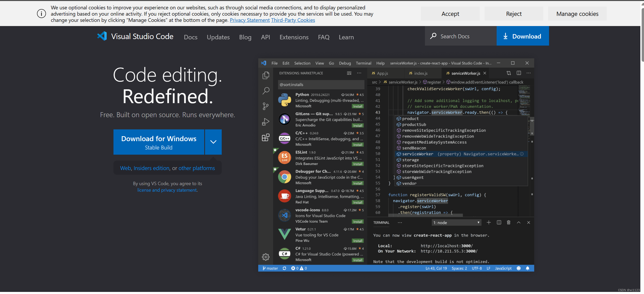Screen dimensions: 644x294
Task: Click the feedback smiley in status bar
Action: [519, 268]
